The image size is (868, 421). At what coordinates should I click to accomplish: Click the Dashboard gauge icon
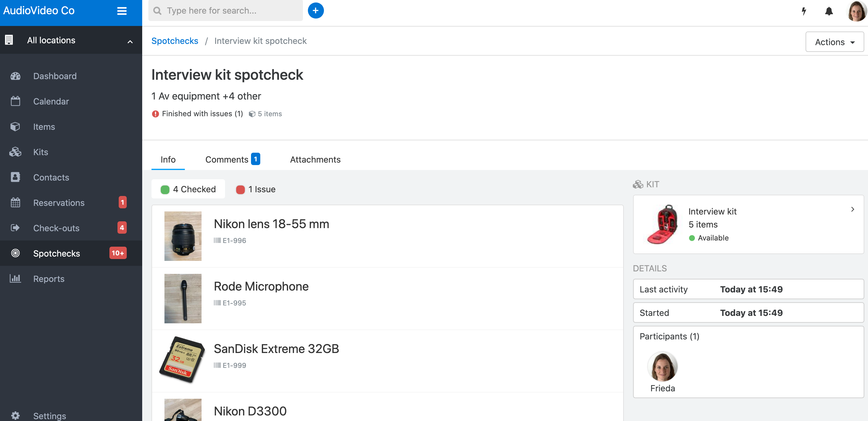pos(15,76)
